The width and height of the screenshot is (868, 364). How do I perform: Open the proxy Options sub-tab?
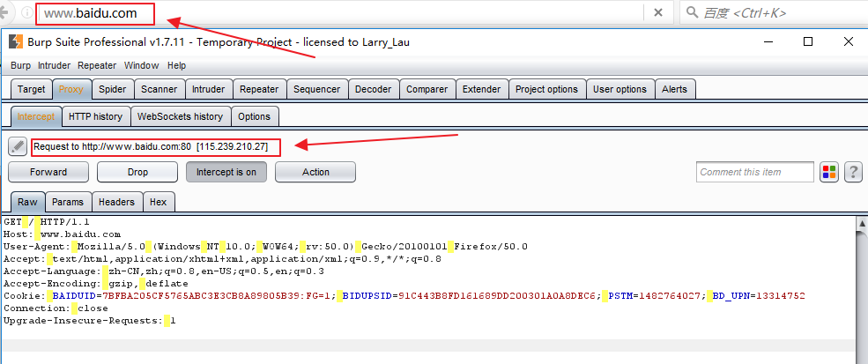pyautogui.click(x=254, y=116)
